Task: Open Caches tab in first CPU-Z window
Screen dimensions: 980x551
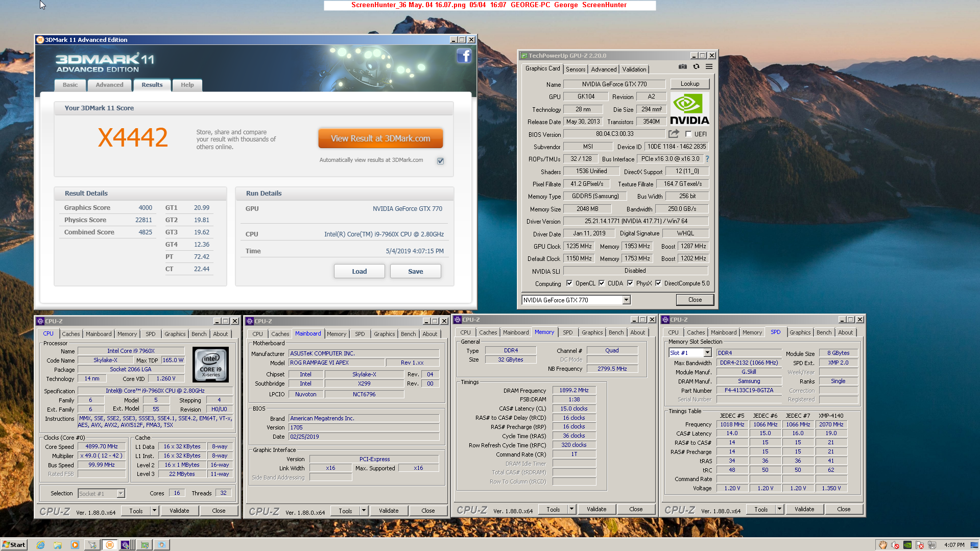Action: tap(70, 334)
